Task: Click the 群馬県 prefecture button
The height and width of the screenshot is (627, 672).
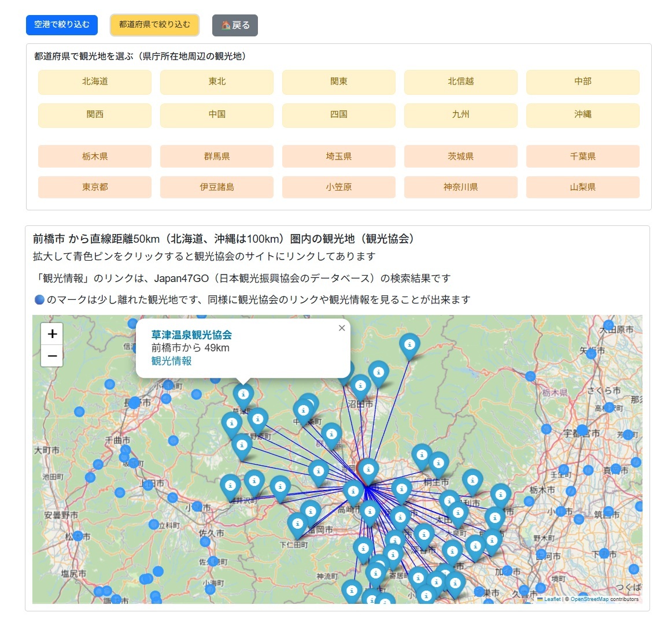Action: 216,156
